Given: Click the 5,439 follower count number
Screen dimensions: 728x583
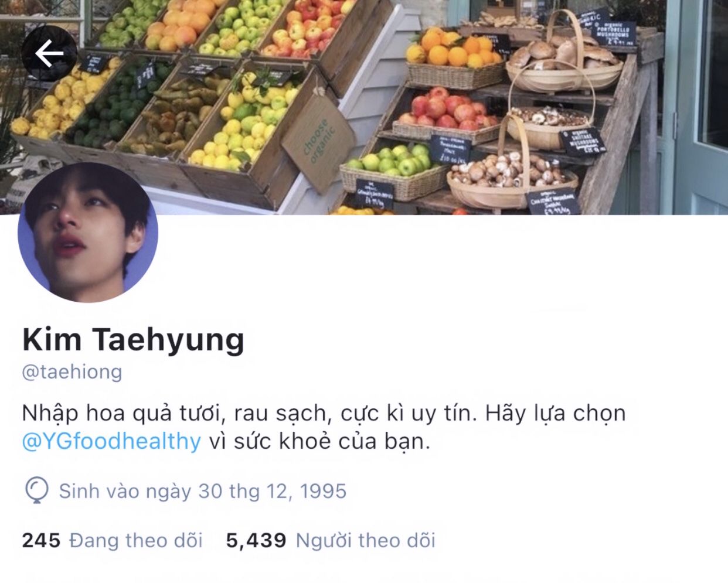Looking at the screenshot, I should point(256,541).
